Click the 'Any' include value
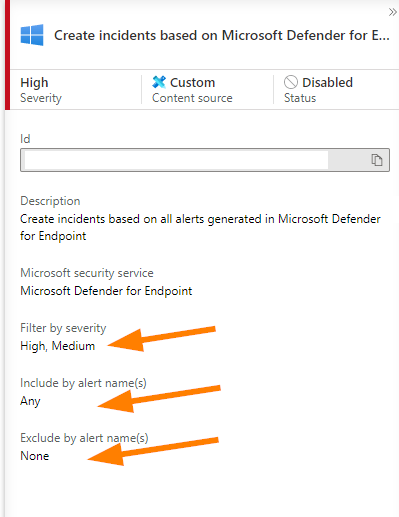 (30, 401)
